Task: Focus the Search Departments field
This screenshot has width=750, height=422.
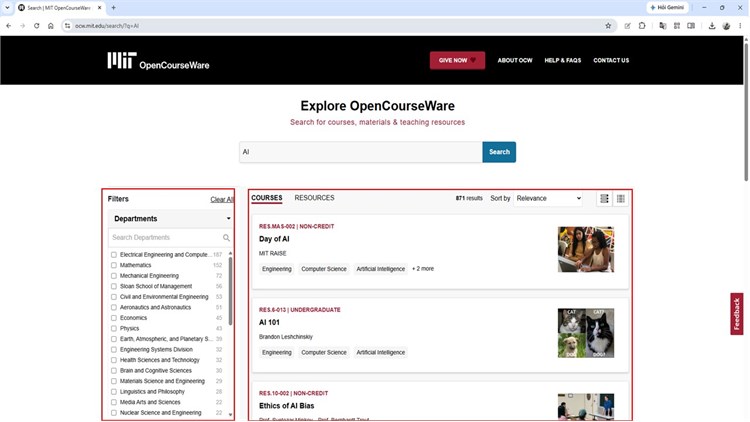Action: (165, 238)
